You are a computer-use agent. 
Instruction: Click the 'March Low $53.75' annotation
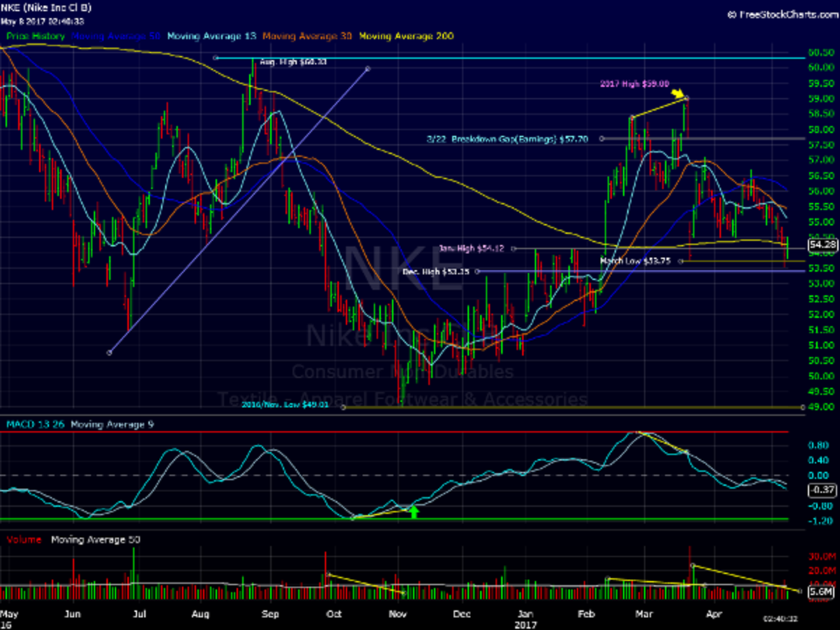pyautogui.click(x=637, y=261)
